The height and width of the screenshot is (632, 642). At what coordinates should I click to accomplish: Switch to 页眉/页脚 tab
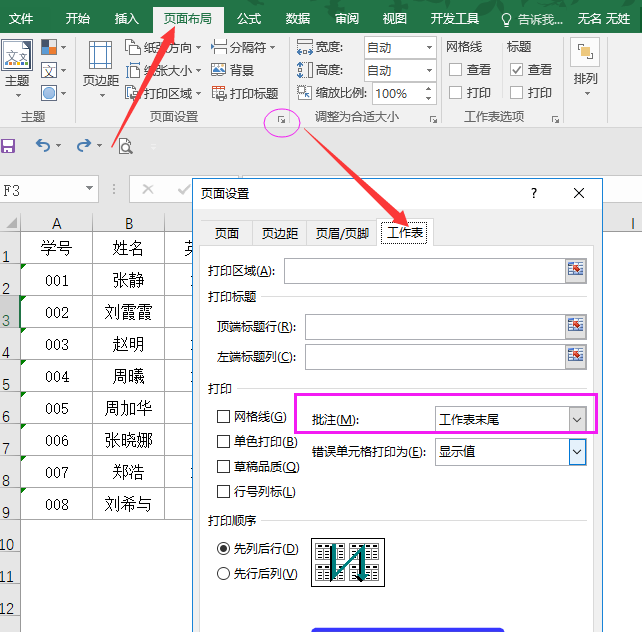click(x=342, y=233)
